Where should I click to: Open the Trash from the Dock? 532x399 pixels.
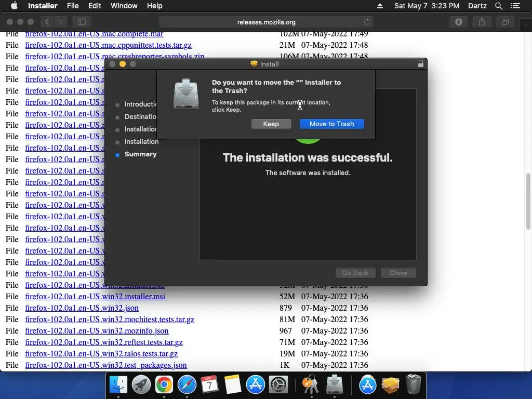tap(414, 384)
